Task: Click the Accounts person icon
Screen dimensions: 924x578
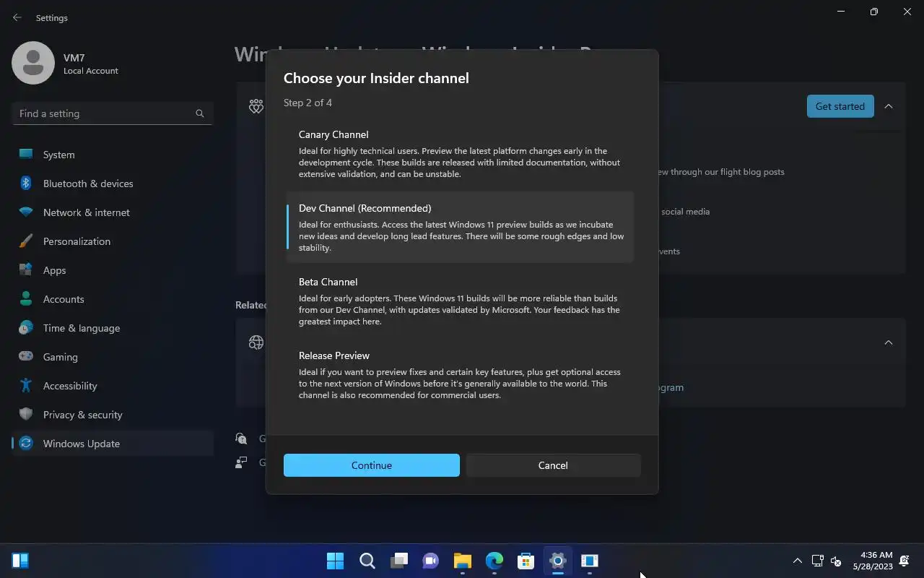Action: [26, 299]
